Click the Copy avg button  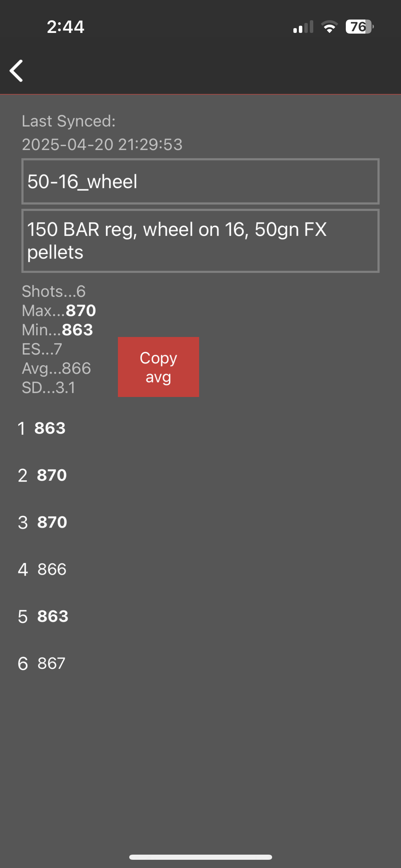[x=158, y=367]
